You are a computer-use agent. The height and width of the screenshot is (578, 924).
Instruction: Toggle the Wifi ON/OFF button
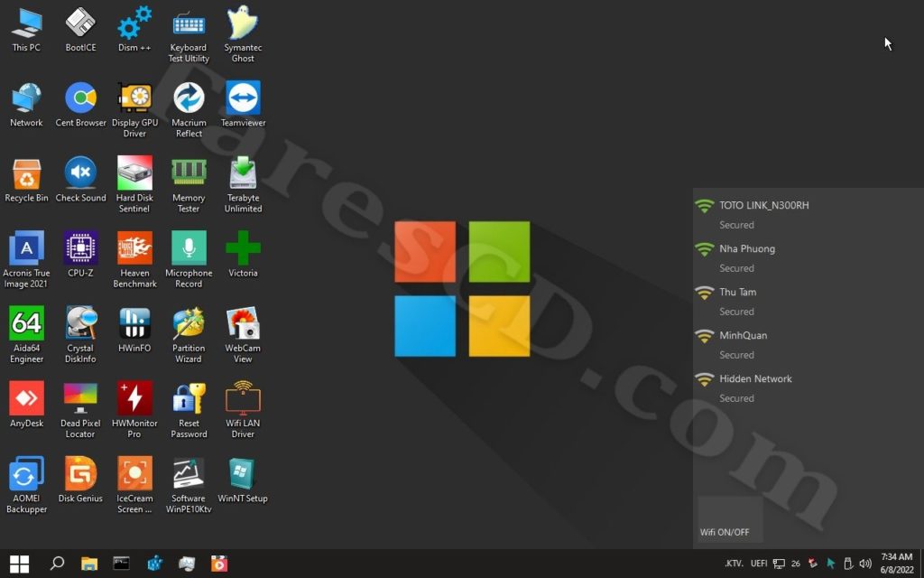coord(730,519)
